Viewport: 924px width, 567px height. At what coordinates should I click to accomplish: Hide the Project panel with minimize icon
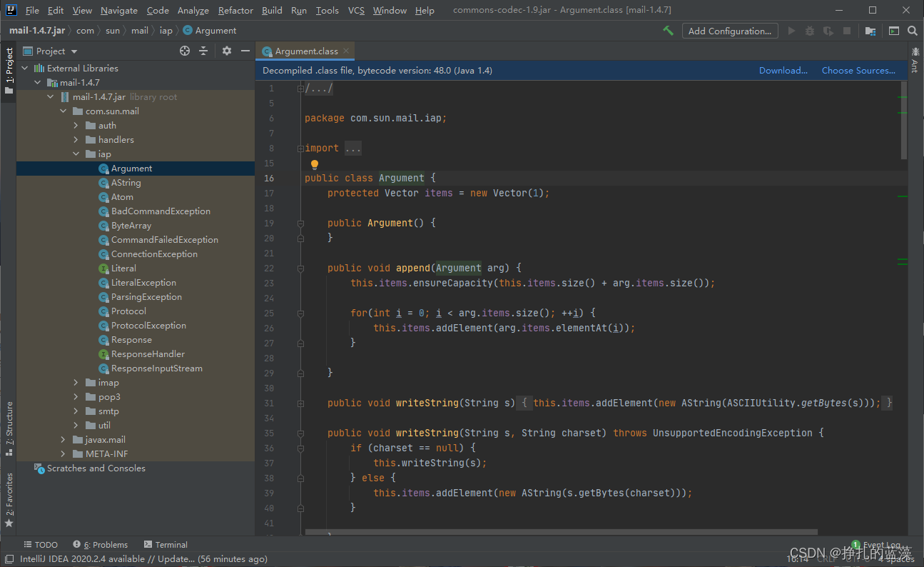coord(245,51)
